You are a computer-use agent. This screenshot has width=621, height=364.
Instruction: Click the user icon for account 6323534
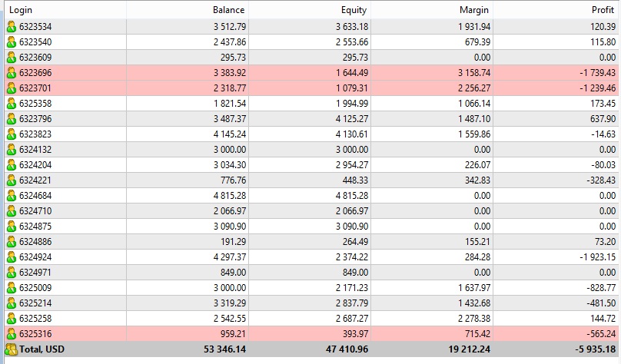(12, 27)
